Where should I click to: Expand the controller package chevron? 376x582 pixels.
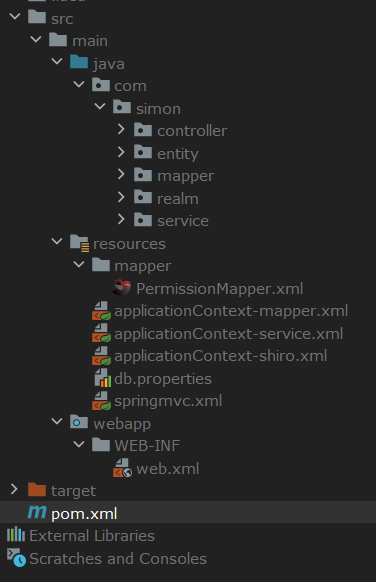coord(121,129)
